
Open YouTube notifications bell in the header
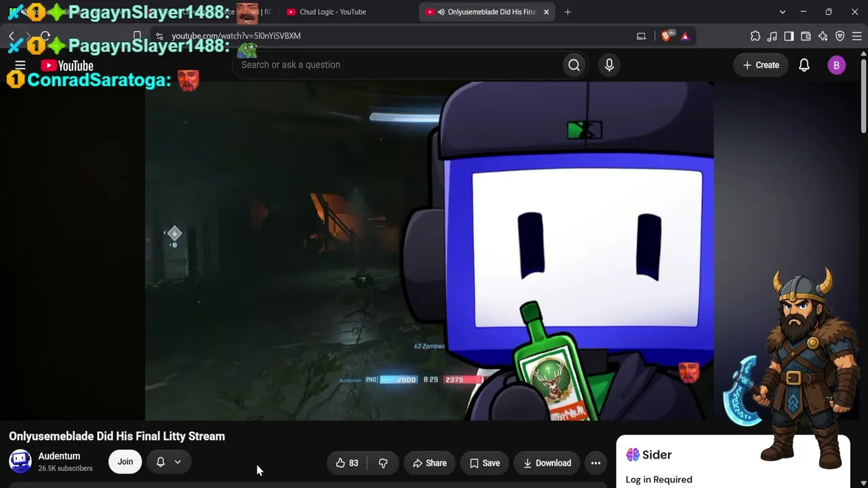(x=804, y=65)
